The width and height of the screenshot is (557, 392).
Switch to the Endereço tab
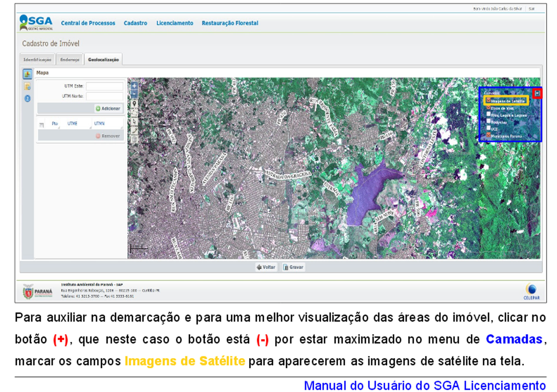[x=70, y=60]
